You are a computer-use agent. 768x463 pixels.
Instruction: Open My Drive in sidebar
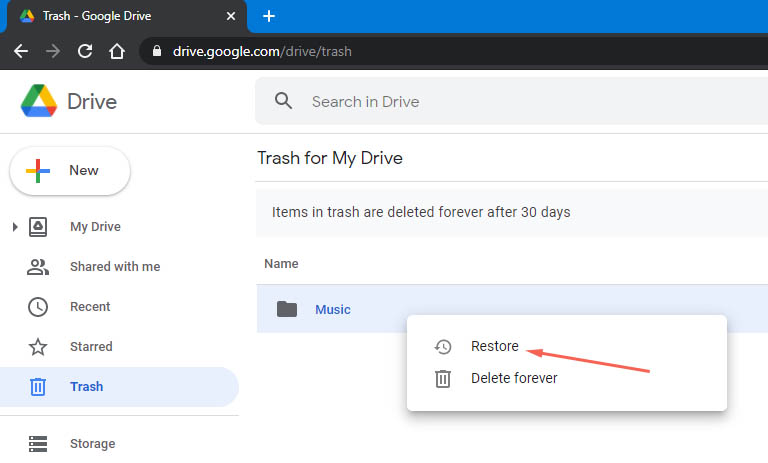(96, 227)
